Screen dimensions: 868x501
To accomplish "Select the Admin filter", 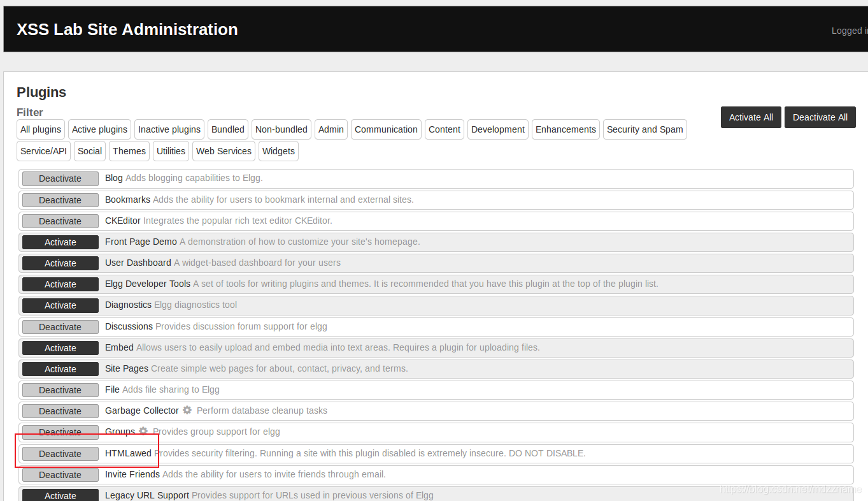I will [x=331, y=129].
